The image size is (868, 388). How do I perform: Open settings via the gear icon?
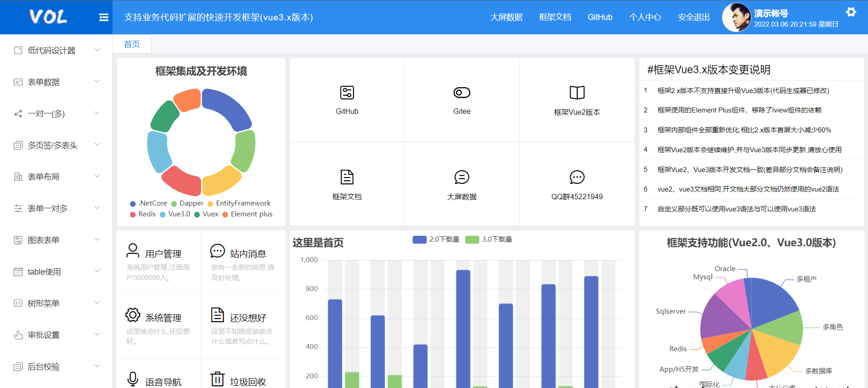tap(851, 12)
